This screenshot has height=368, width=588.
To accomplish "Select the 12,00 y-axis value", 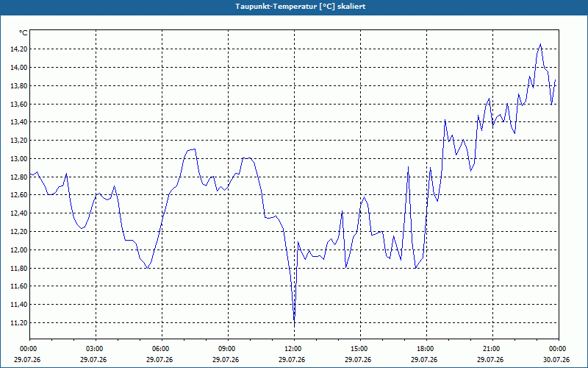I will (19, 250).
